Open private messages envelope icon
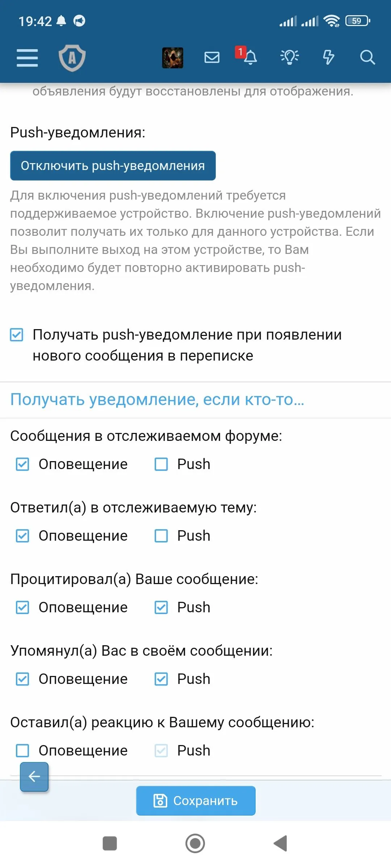Screen dimensions: 391x868 coord(212,58)
